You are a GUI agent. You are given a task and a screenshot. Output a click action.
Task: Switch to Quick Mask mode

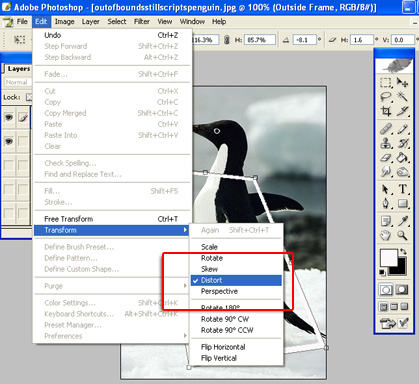point(402,290)
